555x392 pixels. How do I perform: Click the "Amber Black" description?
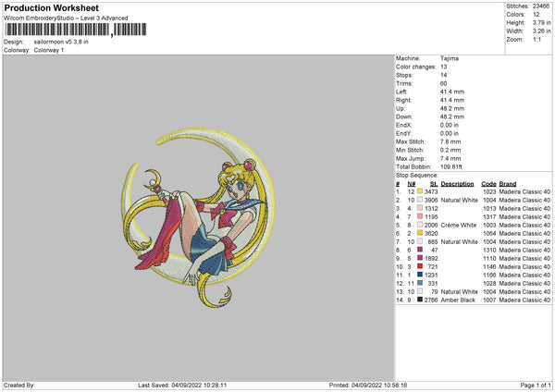[458, 300]
